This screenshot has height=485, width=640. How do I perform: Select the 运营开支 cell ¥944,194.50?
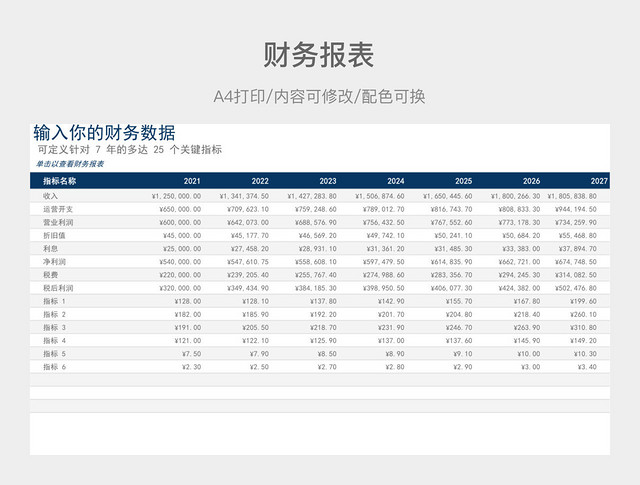(x=576, y=209)
